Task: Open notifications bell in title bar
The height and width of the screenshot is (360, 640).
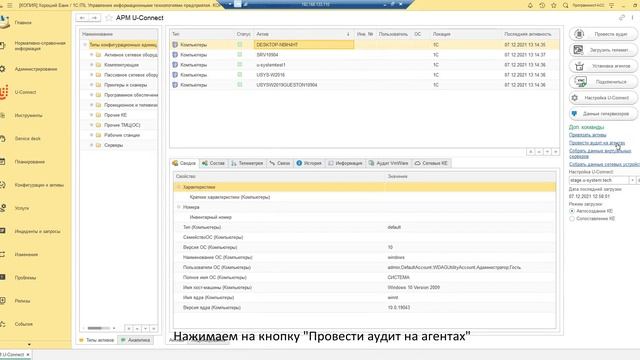Action: 530,5
